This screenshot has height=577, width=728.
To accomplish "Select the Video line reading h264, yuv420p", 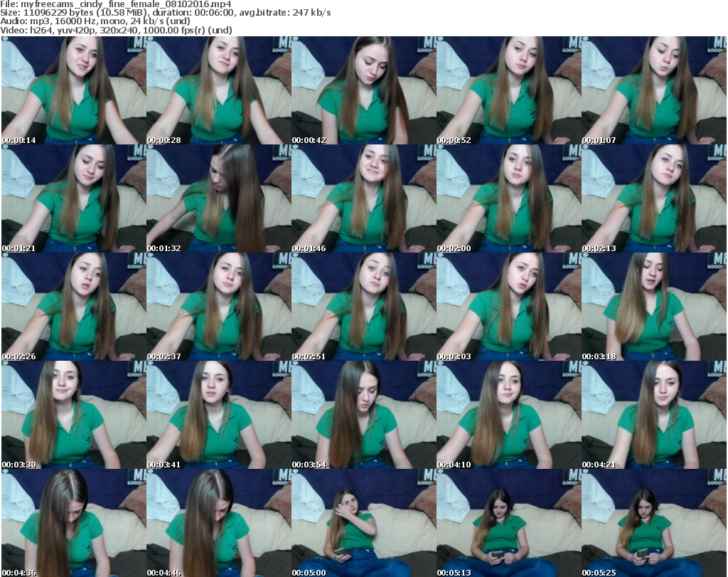I will point(116,30).
